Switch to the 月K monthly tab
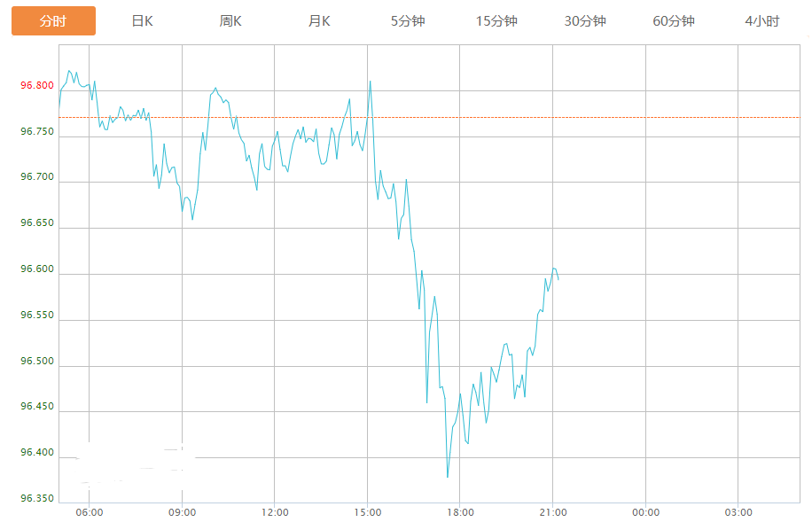 click(x=319, y=21)
